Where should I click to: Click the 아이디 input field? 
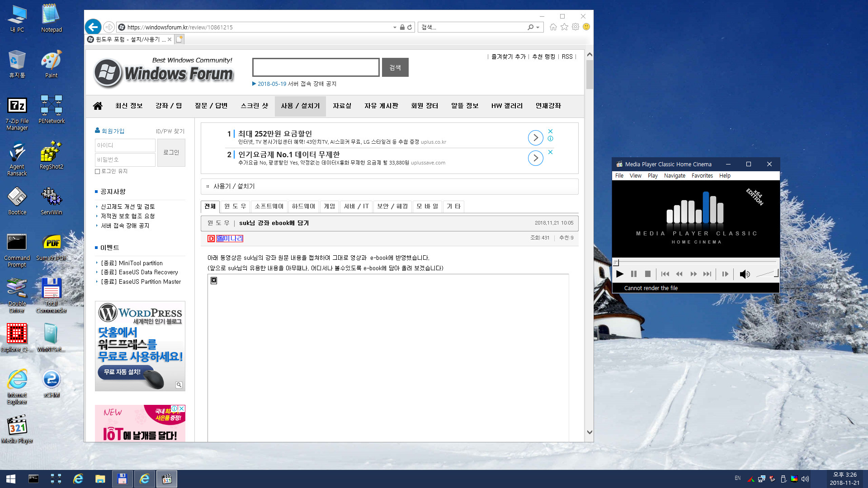(x=125, y=145)
